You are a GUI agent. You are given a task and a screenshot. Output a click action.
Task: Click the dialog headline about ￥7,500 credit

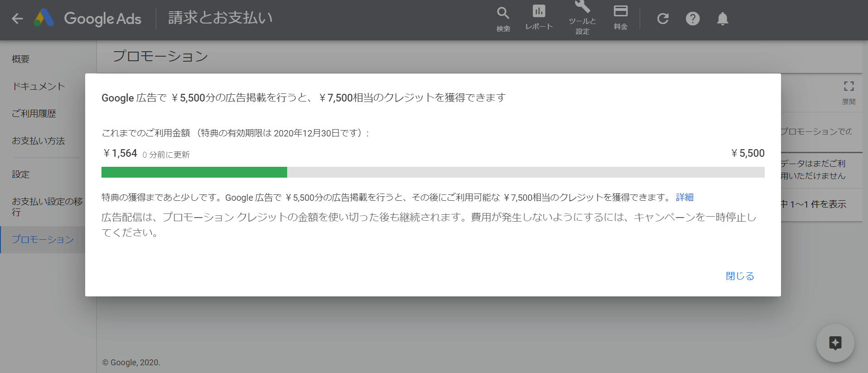304,97
